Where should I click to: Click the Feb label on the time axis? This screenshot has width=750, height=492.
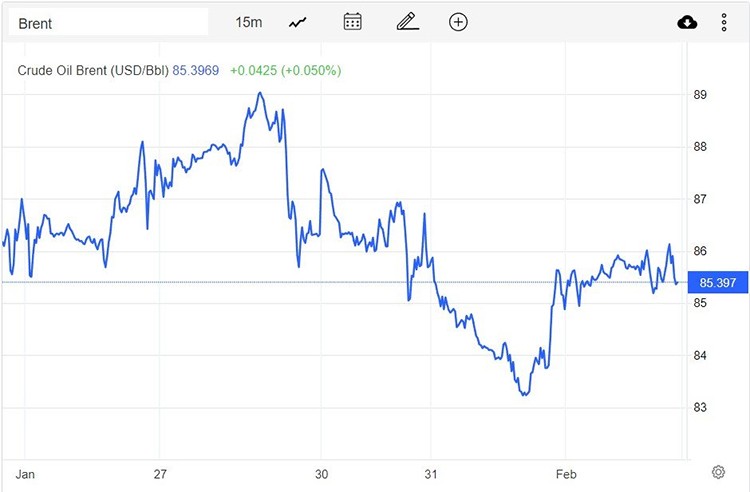pyautogui.click(x=567, y=471)
